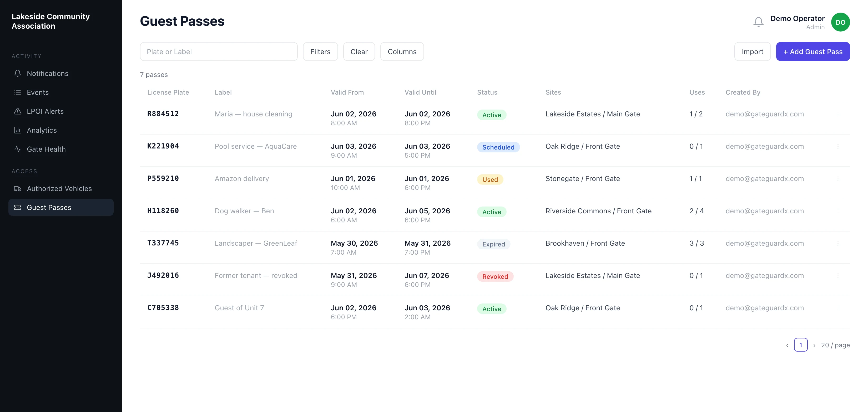This screenshot has width=868, height=412.
Task: Click license plate R884512
Action: pos(163,114)
